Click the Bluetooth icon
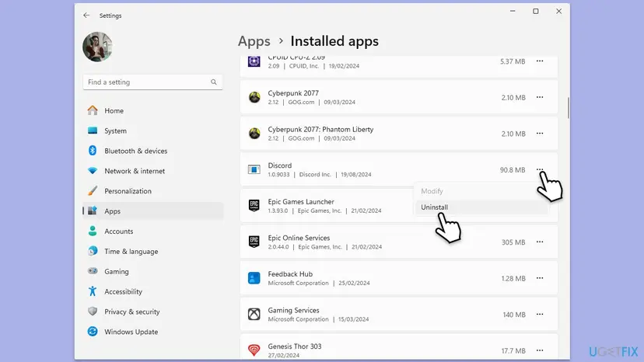 click(x=93, y=151)
